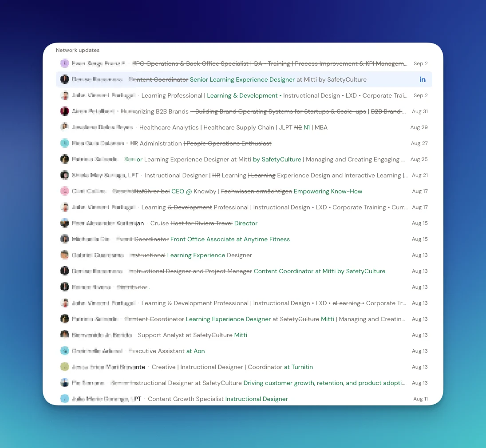
Task: Open the CEO @ Knowby update
Action: [x=244, y=191]
